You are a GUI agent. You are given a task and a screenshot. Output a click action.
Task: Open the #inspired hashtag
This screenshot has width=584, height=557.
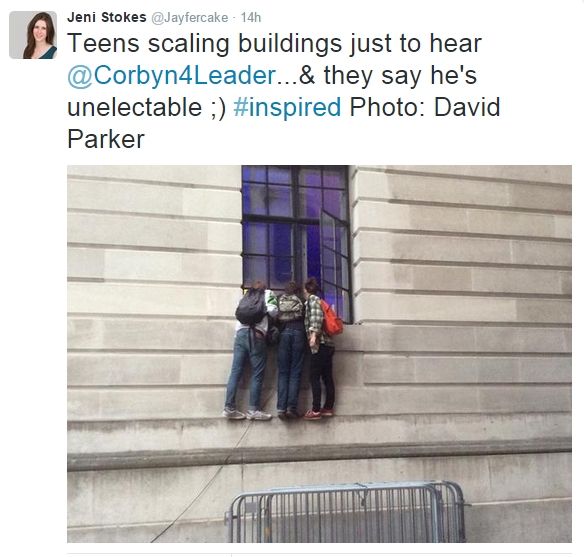tap(287, 107)
